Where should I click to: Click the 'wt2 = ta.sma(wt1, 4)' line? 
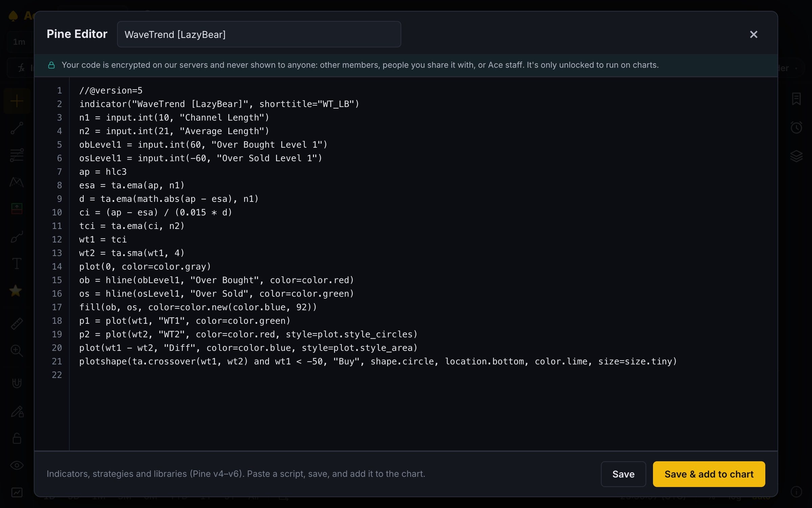pos(132,253)
